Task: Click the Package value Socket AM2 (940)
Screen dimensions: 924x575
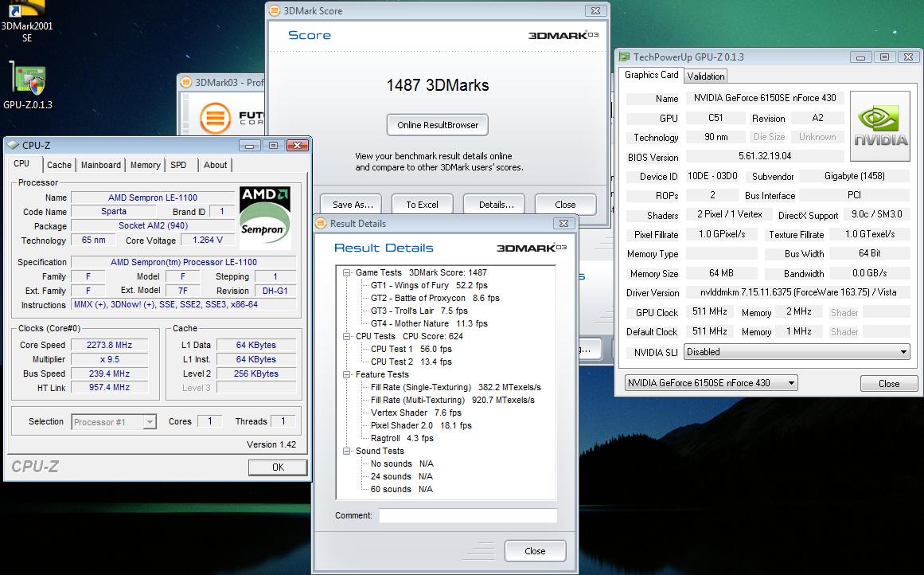Action: [153, 226]
